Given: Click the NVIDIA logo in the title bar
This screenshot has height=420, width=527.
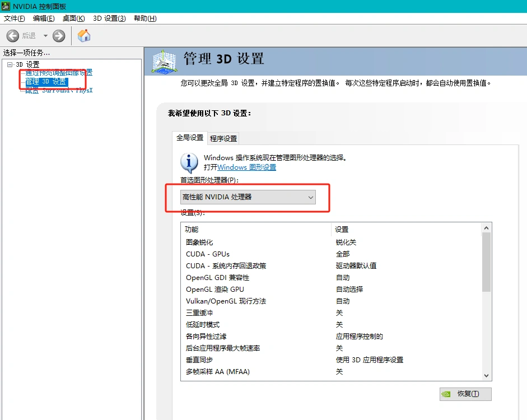Looking at the screenshot, I should (6, 6).
